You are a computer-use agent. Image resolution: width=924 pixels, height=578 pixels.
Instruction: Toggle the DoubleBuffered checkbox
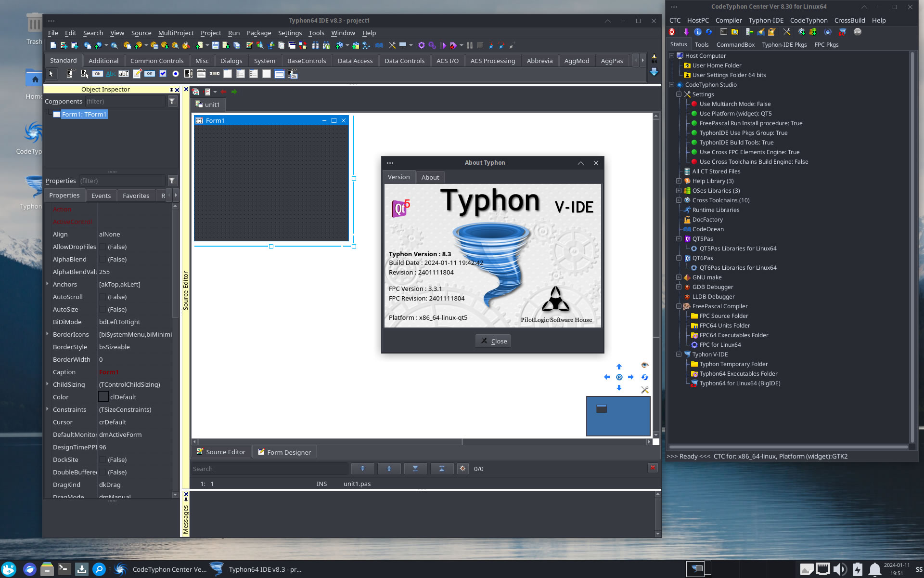pos(103,472)
